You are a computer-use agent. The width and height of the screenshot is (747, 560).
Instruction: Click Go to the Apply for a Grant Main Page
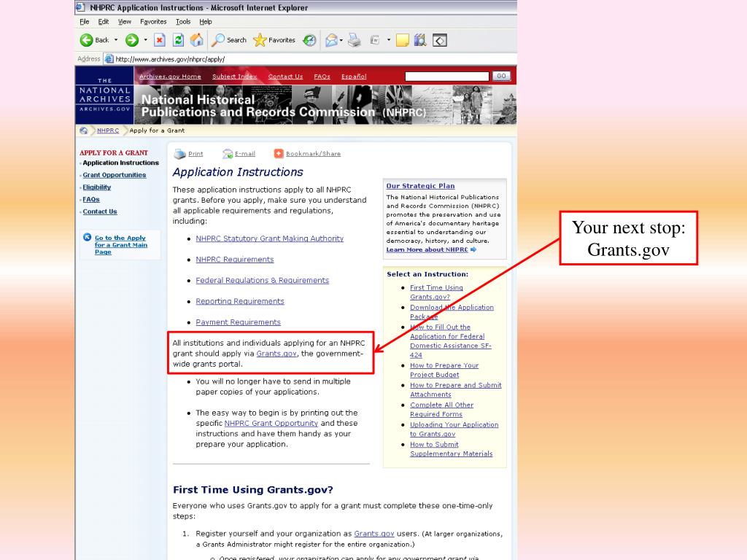click(121, 245)
